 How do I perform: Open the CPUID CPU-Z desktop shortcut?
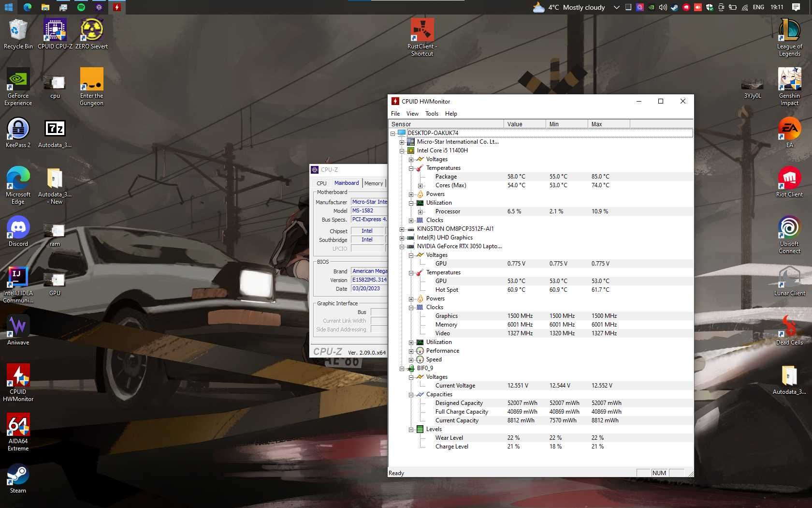point(55,34)
